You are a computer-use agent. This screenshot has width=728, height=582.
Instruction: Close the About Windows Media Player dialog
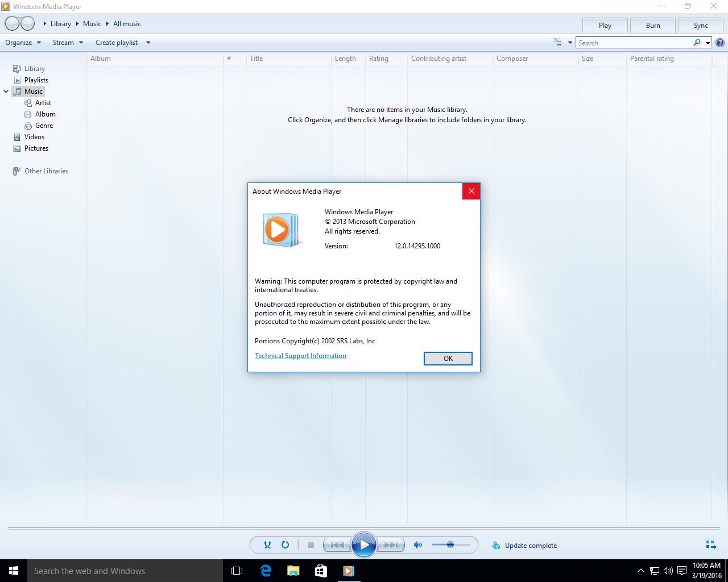point(471,191)
